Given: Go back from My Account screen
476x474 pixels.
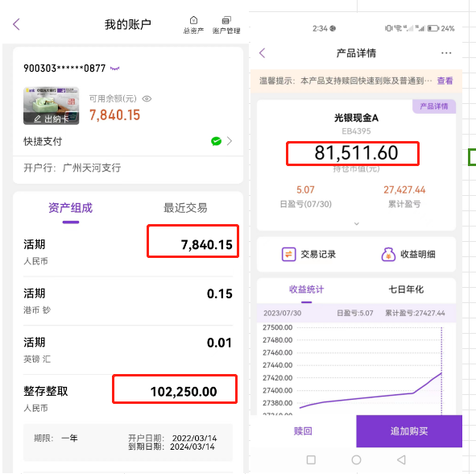Looking at the screenshot, I should [16, 24].
